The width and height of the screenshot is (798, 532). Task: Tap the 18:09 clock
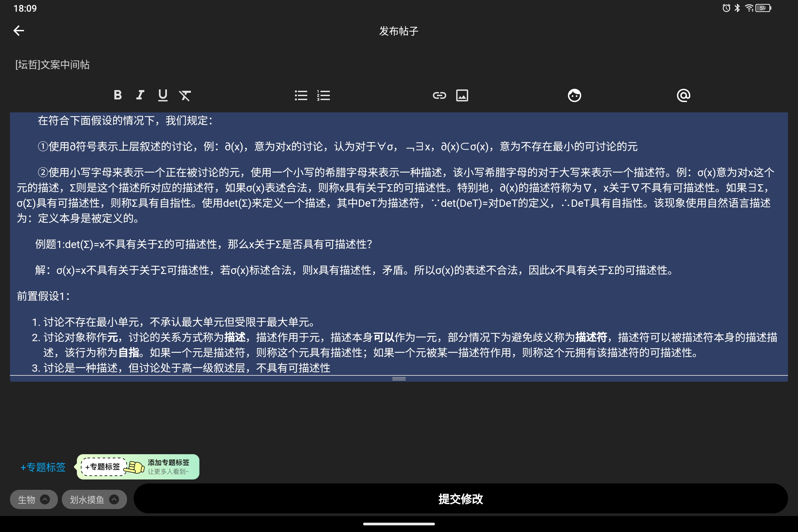pyautogui.click(x=25, y=8)
